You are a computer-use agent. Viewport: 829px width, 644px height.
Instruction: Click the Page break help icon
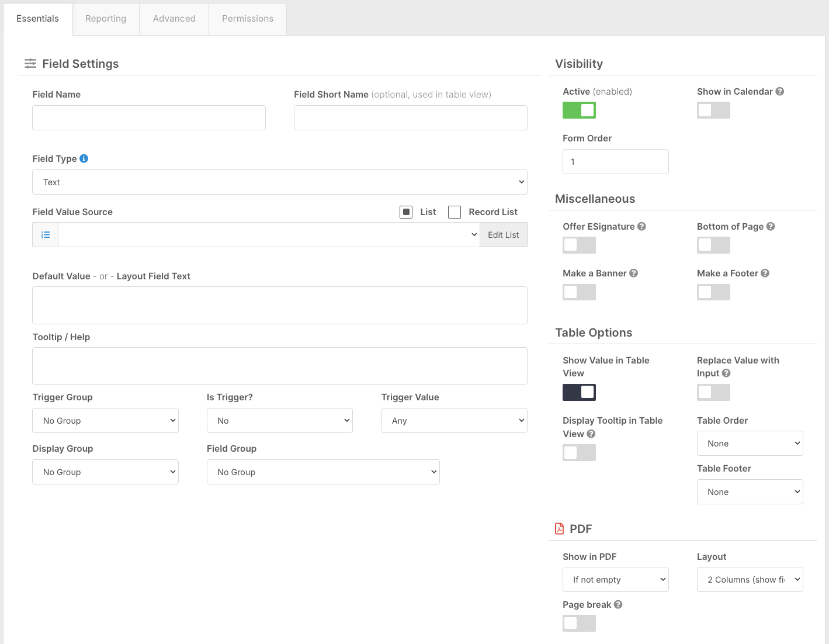pos(618,604)
